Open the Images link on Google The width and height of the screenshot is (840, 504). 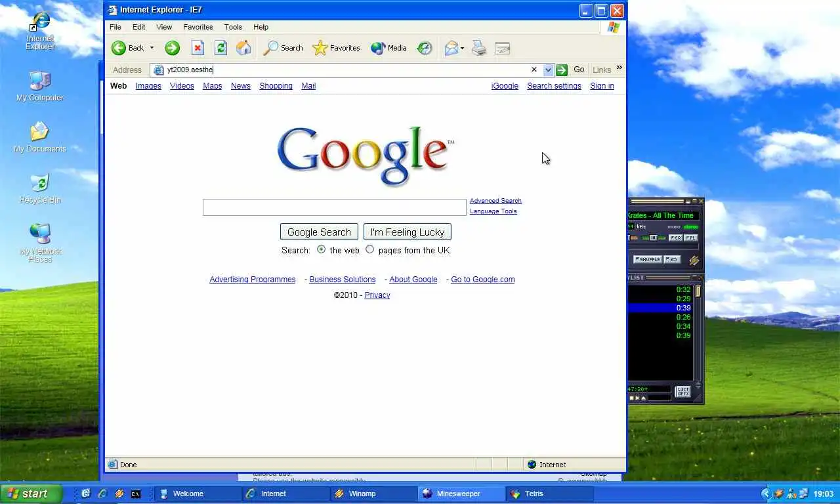tap(148, 86)
